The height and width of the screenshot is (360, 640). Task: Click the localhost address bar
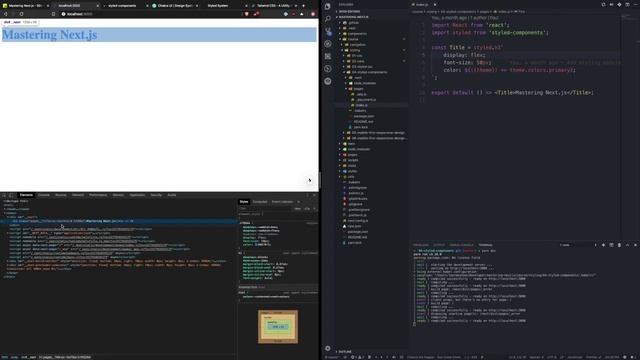coord(151,14)
